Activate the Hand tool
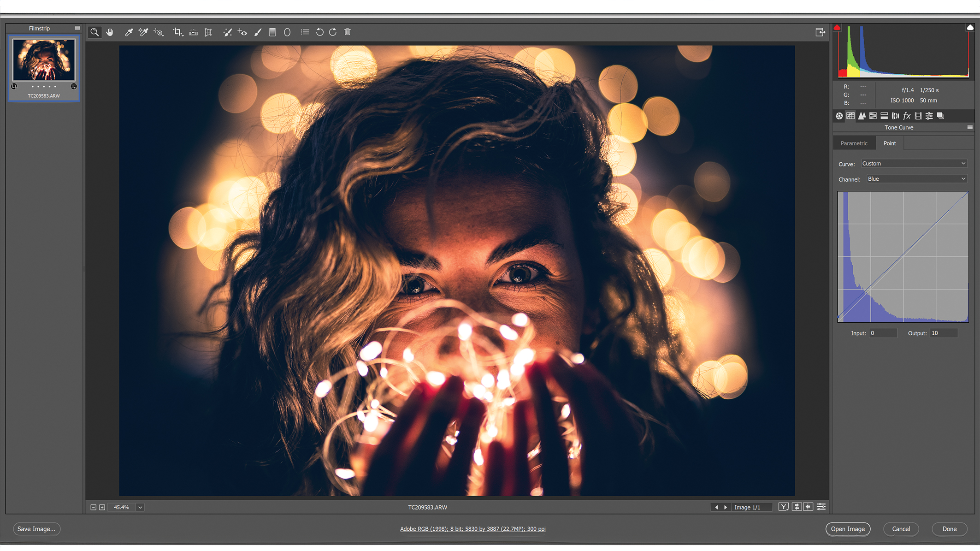This screenshot has width=980, height=551. (x=110, y=32)
